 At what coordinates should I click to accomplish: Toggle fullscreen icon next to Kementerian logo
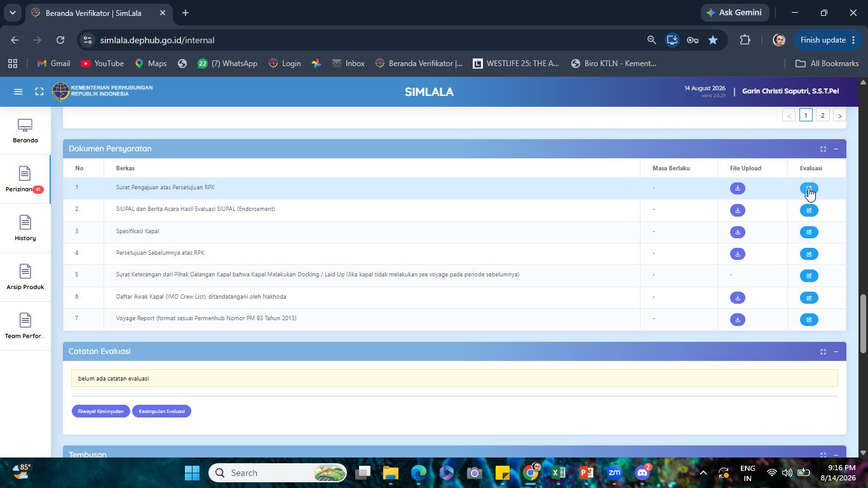pyautogui.click(x=39, y=91)
